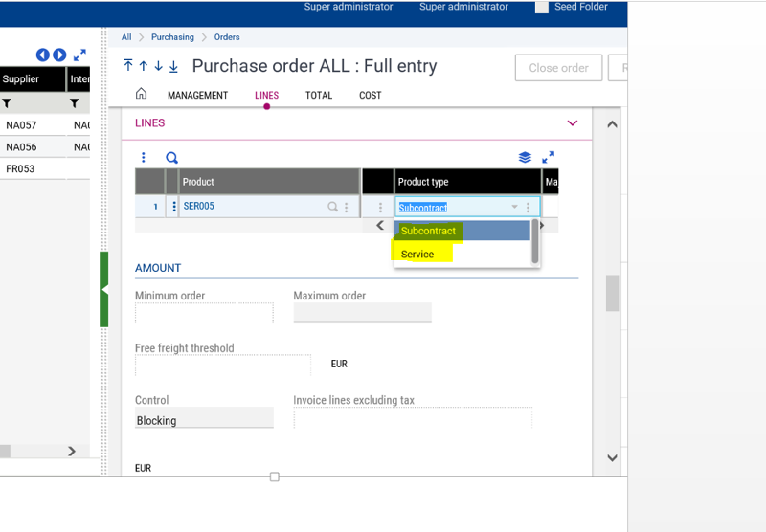Viewport: 766px width, 532px height.
Task: Click the stacked layers icon in Lines grid
Action: (x=525, y=158)
